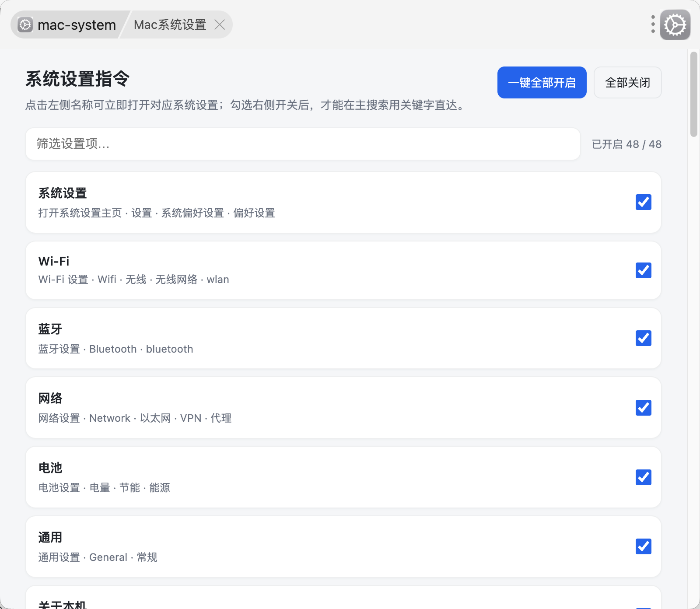Click the 全部关闭 button

pyautogui.click(x=627, y=82)
